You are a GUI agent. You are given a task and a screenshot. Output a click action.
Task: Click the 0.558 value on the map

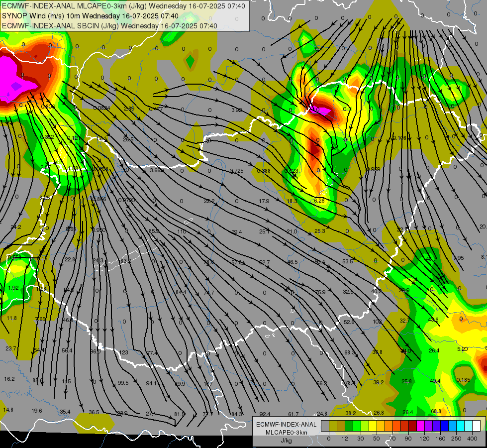point(14,257)
